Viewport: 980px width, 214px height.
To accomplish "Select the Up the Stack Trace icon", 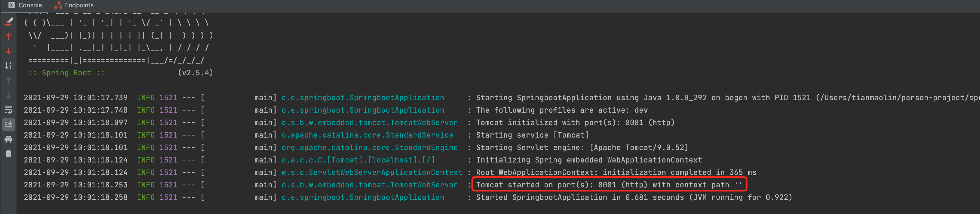I will click(x=8, y=36).
